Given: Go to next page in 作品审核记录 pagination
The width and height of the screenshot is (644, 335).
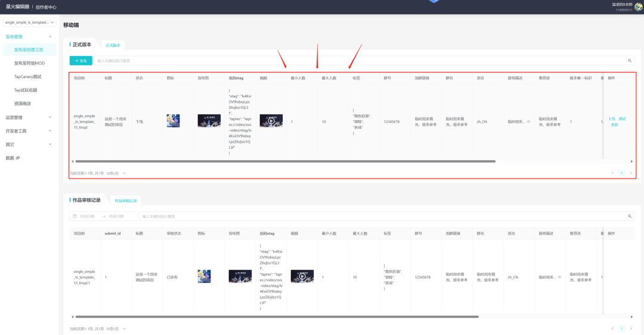Looking at the screenshot, I should 631,328.
